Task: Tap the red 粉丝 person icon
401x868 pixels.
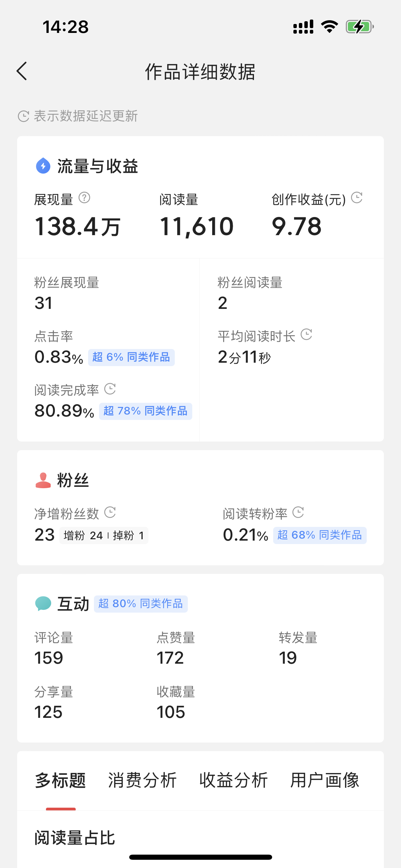Action: (x=43, y=480)
